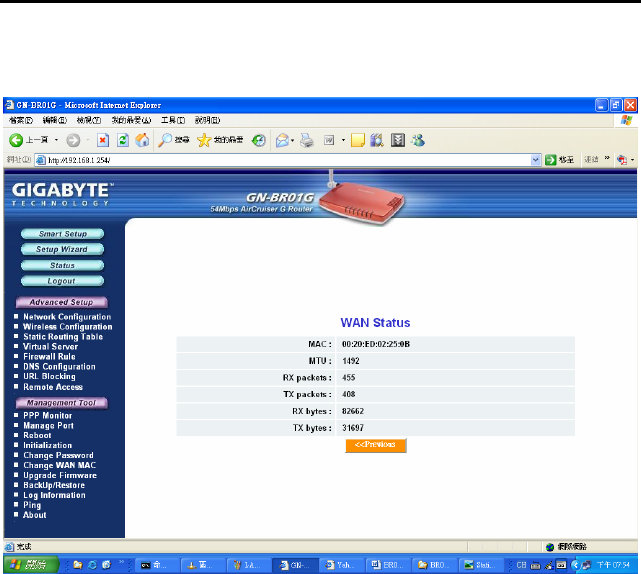641x574 pixels.
Task: Switch to the GN- taskbar window button
Action: click(x=295, y=565)
